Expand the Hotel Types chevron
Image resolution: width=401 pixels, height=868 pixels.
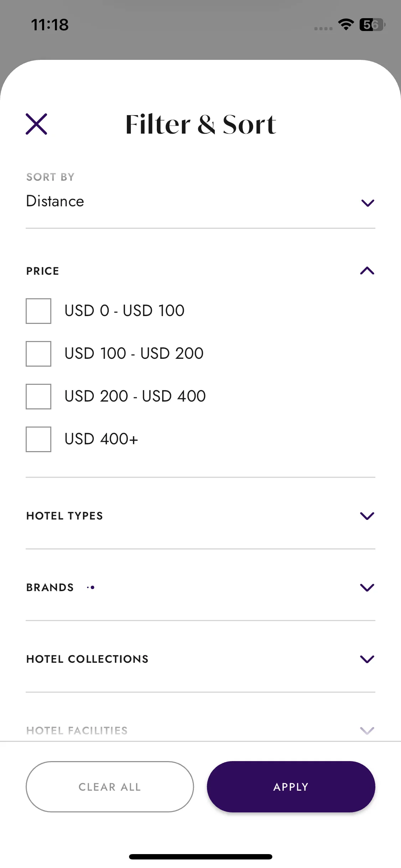[367, 516]
